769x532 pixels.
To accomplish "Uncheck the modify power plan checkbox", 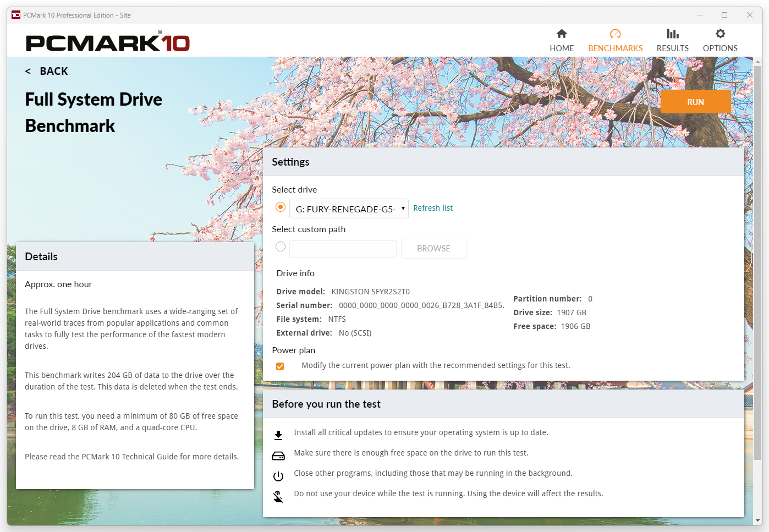I will click(x=280, y=366).
